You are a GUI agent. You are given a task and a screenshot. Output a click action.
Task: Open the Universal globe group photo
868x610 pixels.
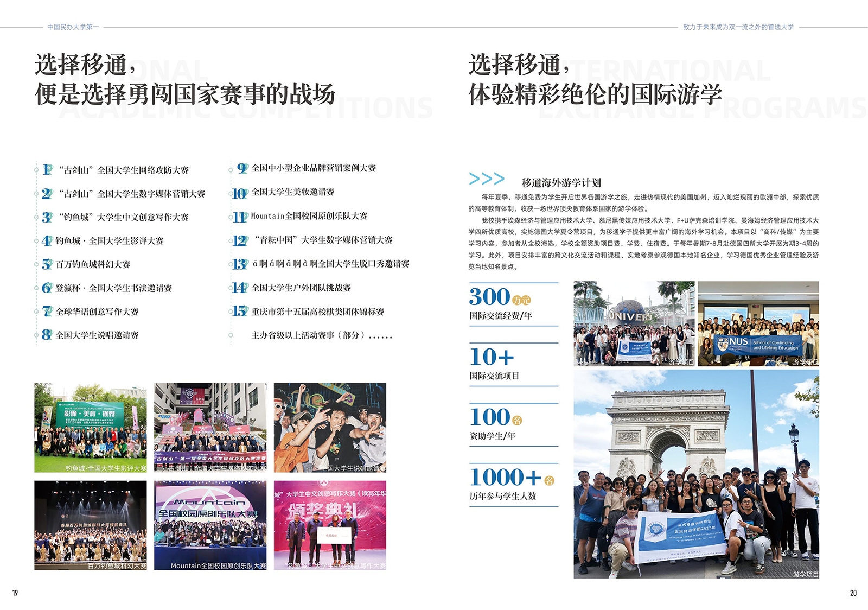634,323
